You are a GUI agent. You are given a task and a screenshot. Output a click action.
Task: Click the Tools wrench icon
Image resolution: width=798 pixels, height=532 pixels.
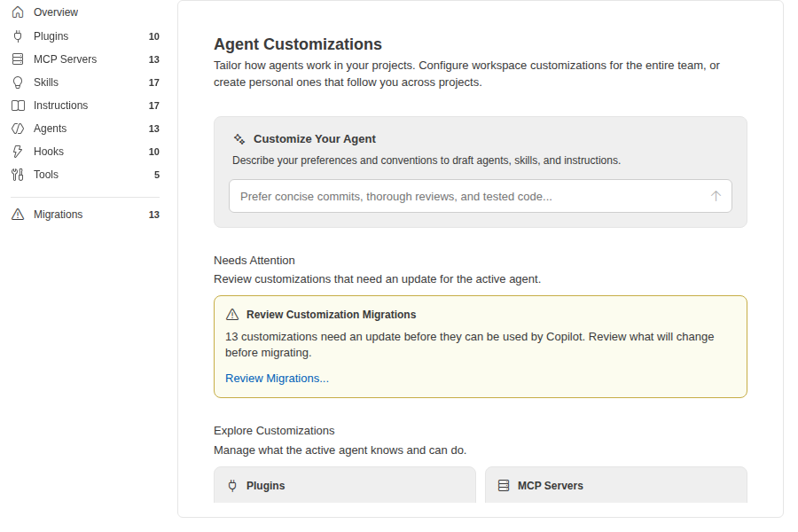click(18, 175)
